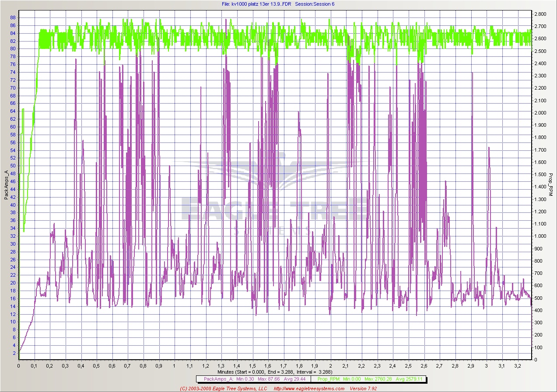This screenshot has height=392, width=557.
Task: Click the 0 tick on time axis
Action: click(x=19, y=365)
